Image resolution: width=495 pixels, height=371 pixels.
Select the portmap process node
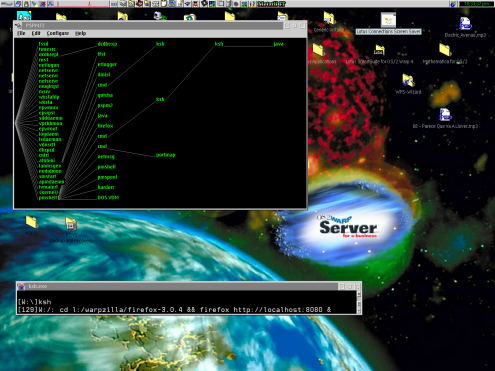(x=166, y=155)
